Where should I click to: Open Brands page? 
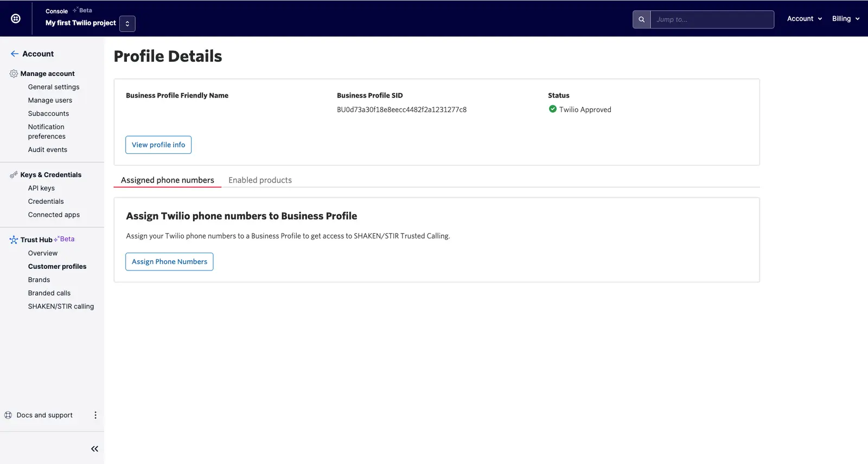[39, 280]
